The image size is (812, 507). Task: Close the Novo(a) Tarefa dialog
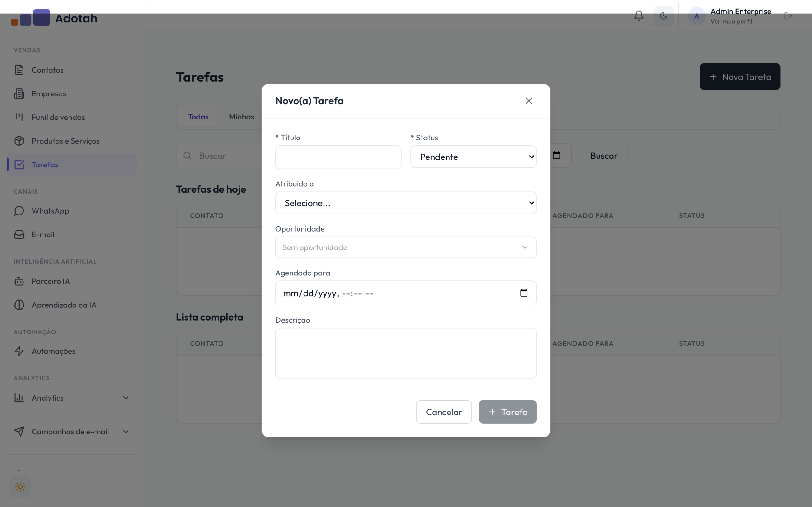coord(529,101)
